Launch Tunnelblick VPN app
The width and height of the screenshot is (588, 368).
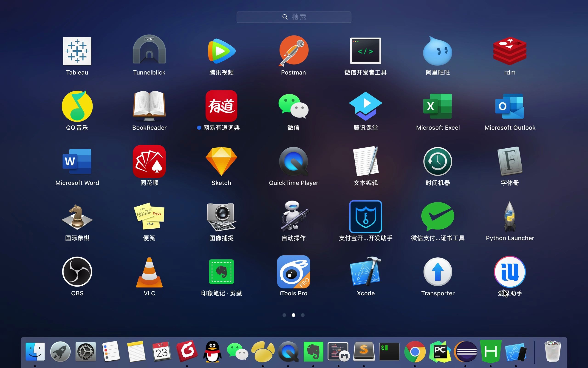(x=149, y=49)
